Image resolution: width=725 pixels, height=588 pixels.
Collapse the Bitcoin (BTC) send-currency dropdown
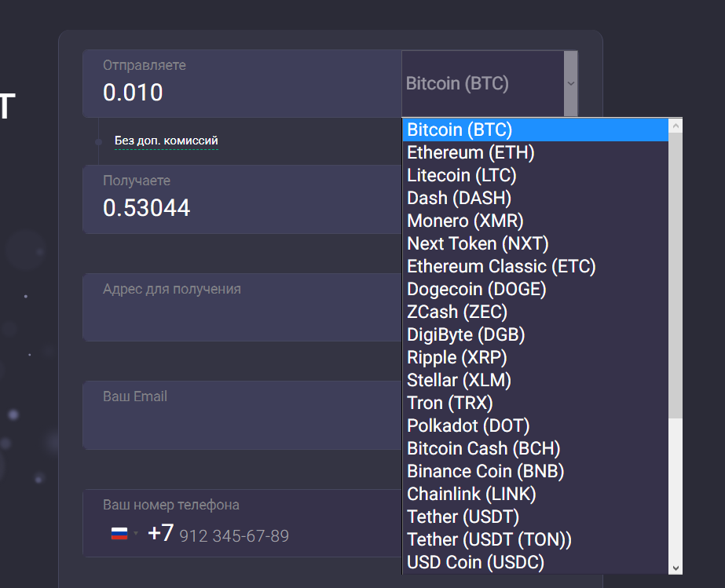[x=489, y=84]
